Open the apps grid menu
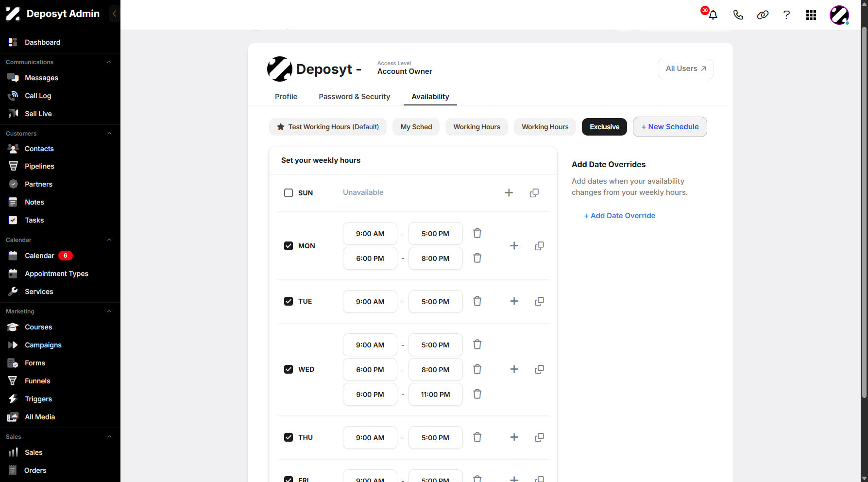Viewport: 868px width, 482px height. point(811,15)
